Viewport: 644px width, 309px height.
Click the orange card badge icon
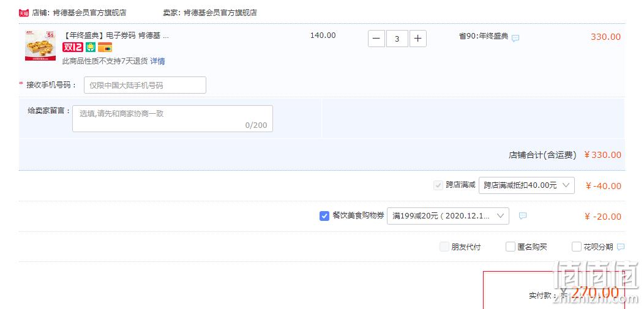(105, 48)
